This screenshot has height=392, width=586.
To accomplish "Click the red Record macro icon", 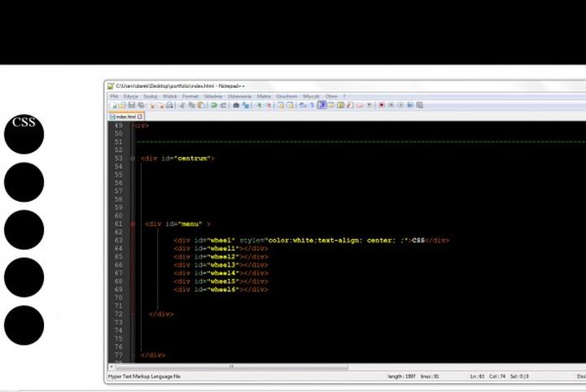I will tap(381, 105).
